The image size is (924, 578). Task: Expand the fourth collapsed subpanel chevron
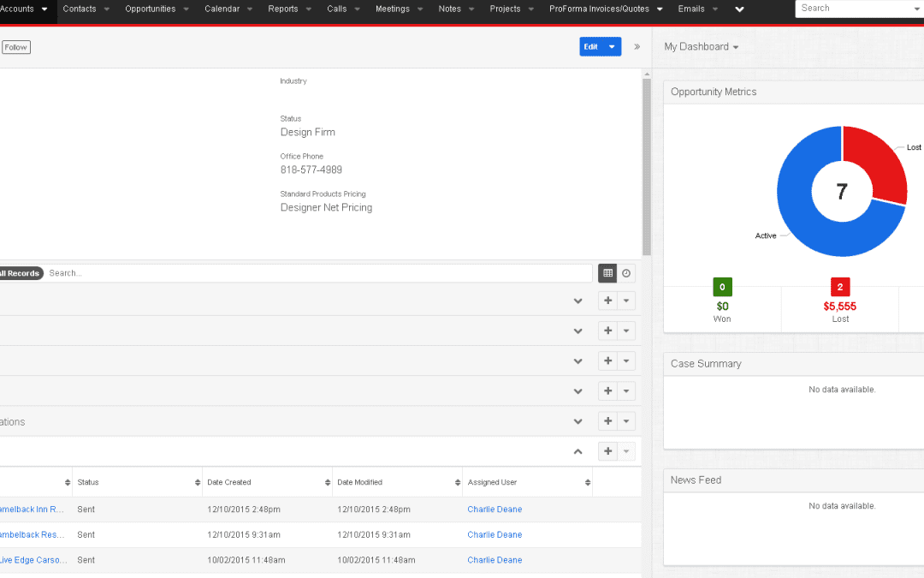[578, 391]
